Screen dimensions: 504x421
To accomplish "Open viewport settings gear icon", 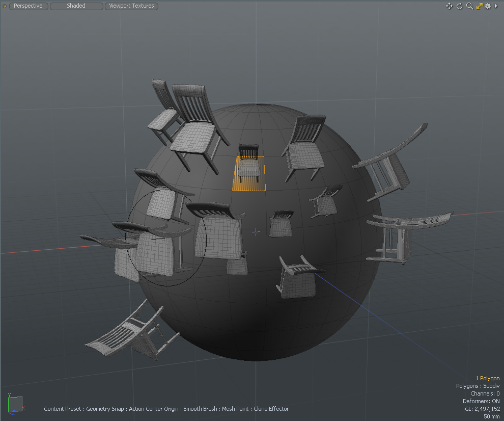I will tap(488, 6).
